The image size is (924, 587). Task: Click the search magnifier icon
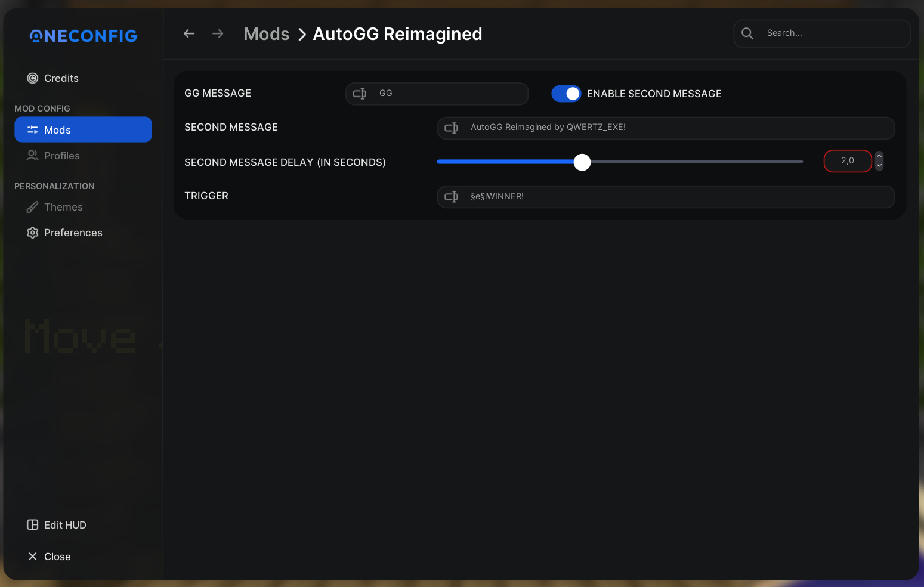[747, 33]
